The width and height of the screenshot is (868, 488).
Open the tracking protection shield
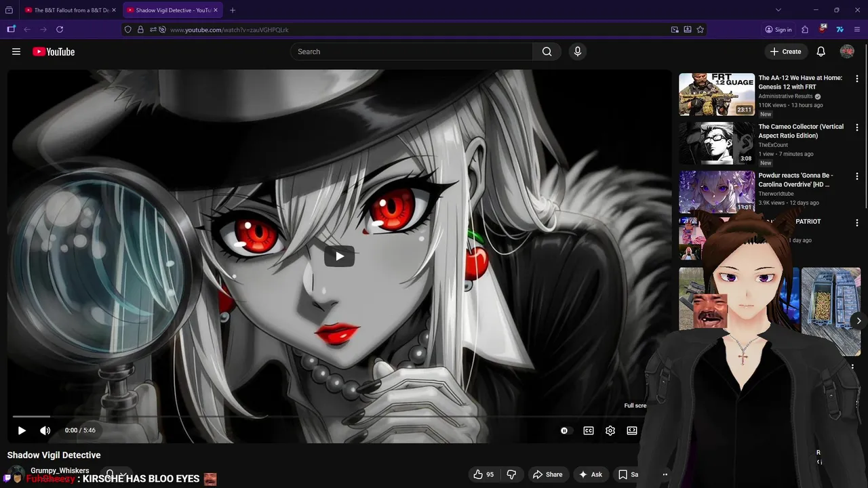(x=129, y=30)
